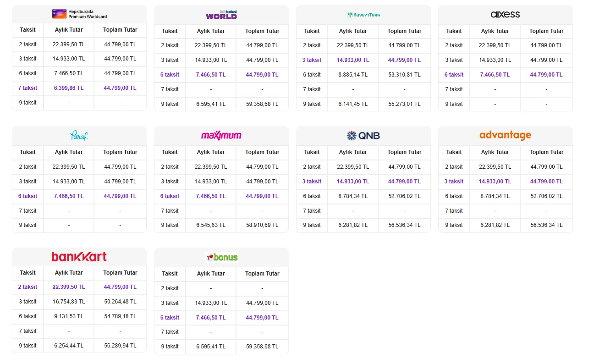Screen dimensions: 594x364
Task: Select the Yapı Kredi World logo
Action: 221,15
